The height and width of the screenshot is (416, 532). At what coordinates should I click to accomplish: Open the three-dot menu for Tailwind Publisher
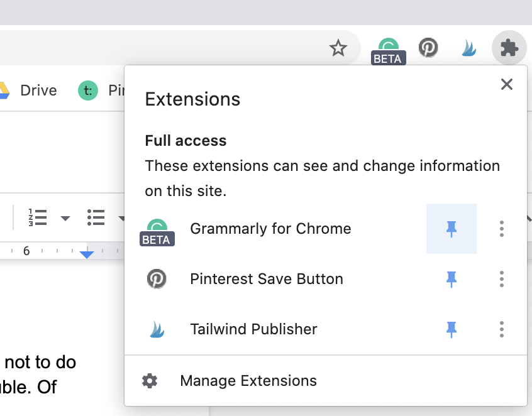click(x=501, y=329)
